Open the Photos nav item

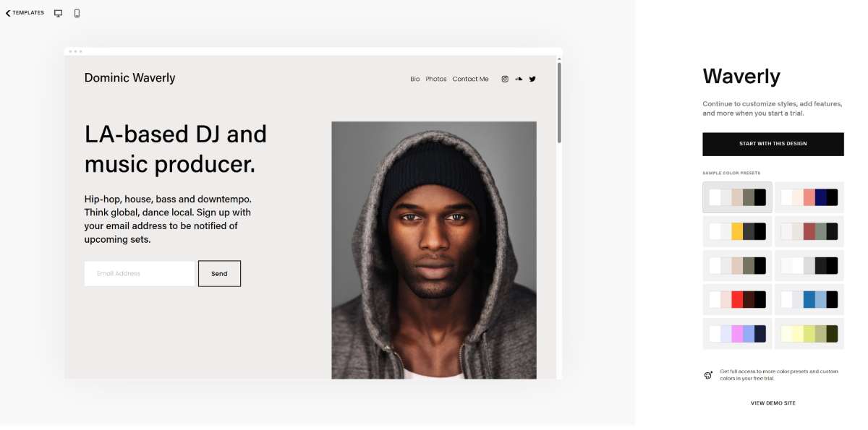click(436, 79)
